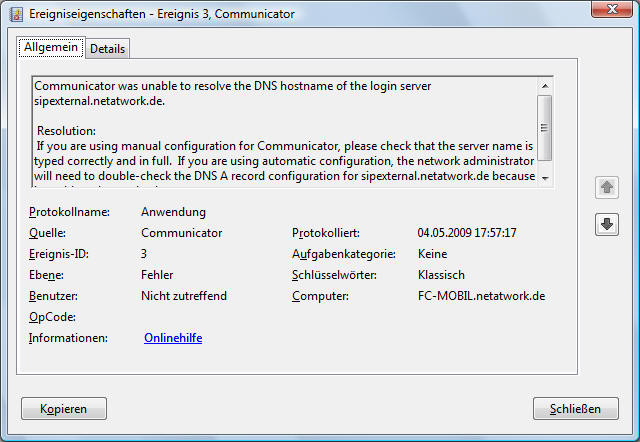Click the 'Aufgabenkategorie:' label
This screenshot has height=442, width=640.
click(344, 254)
